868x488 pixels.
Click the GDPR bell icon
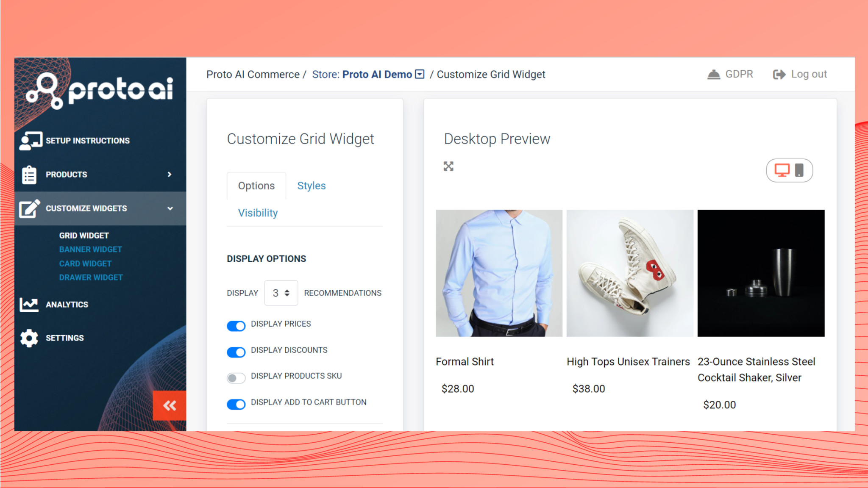[714, 75]
